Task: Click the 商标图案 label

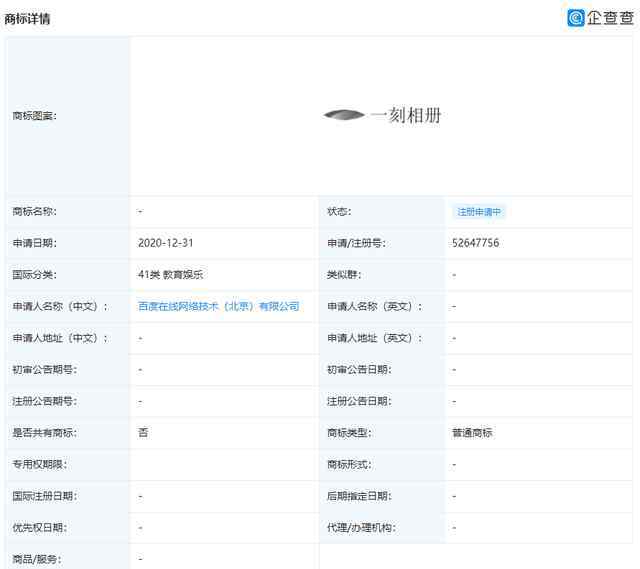Action: point(35,116)
